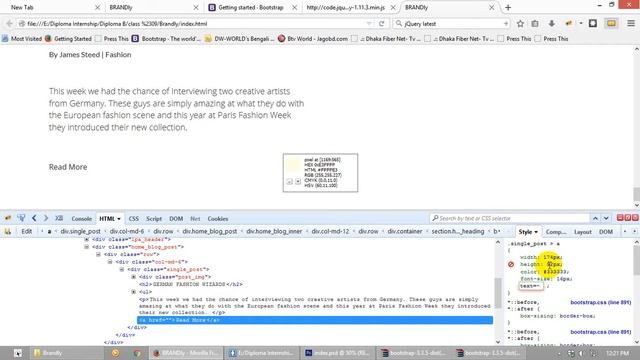The width and height of the screenshot is (640, 360).
Task: Open the Computed side panel tab
Action: [x=556, y=232]
